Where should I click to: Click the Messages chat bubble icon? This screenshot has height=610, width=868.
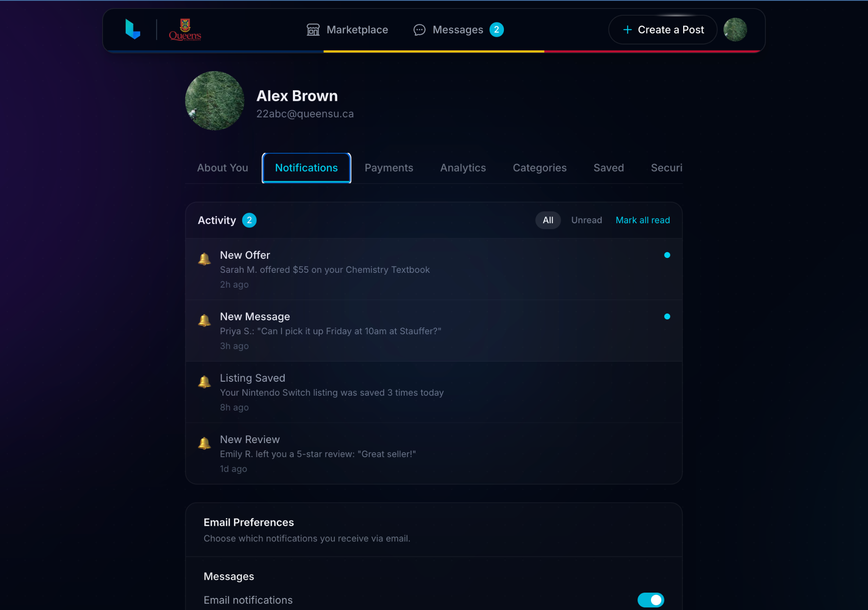tap(419, 30)
